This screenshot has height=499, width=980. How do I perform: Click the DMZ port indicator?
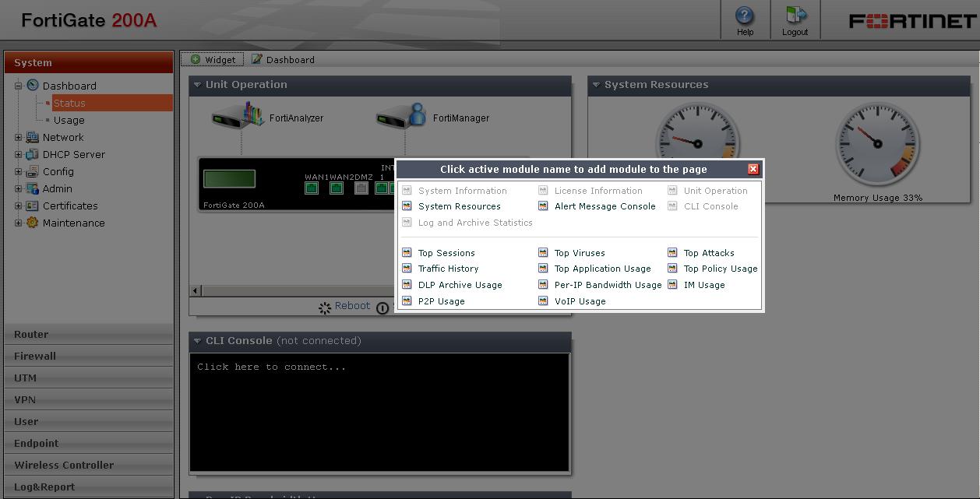361,188
